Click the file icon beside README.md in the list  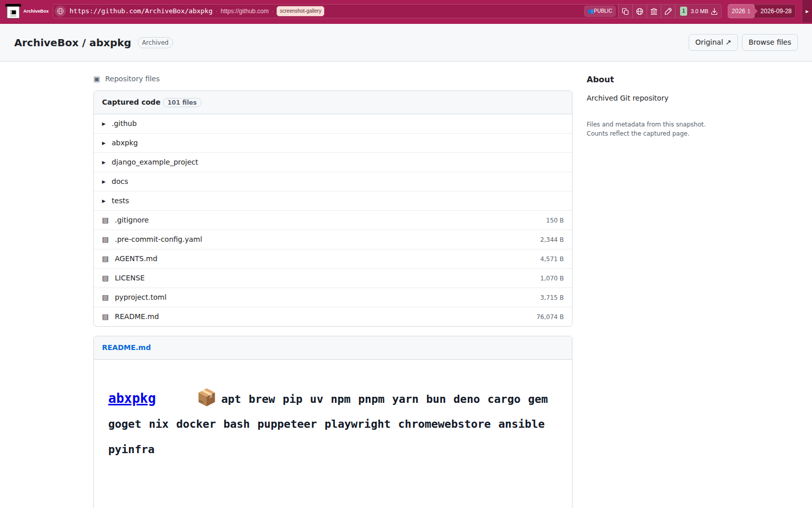tap(106, 317)
